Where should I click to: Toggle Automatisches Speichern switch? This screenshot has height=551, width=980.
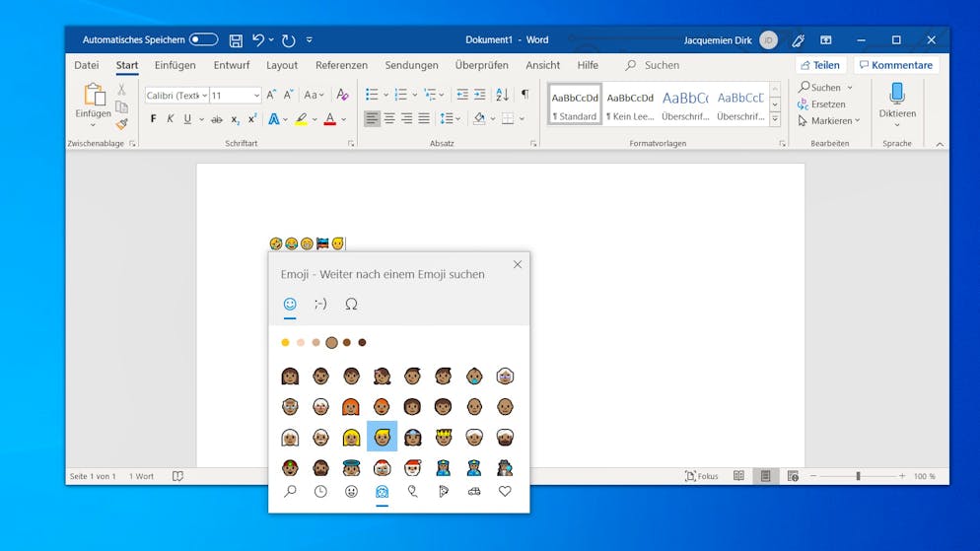[x=204, y=39]
